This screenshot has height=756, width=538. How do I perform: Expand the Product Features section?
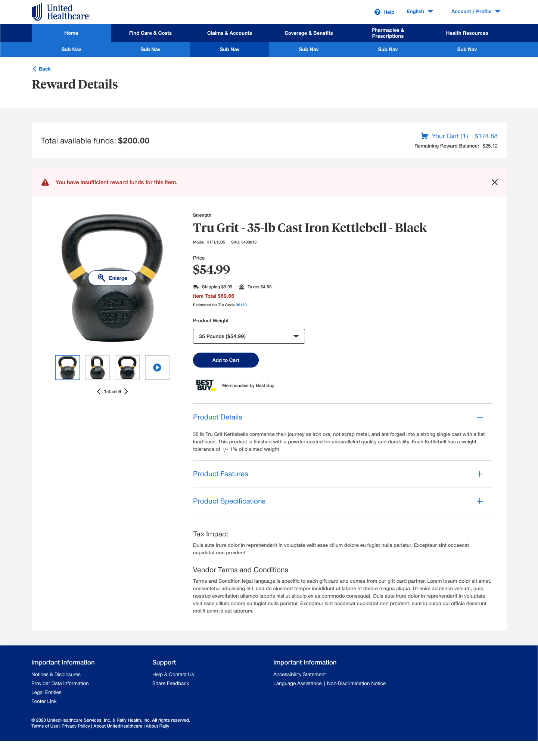coord(480,474)
